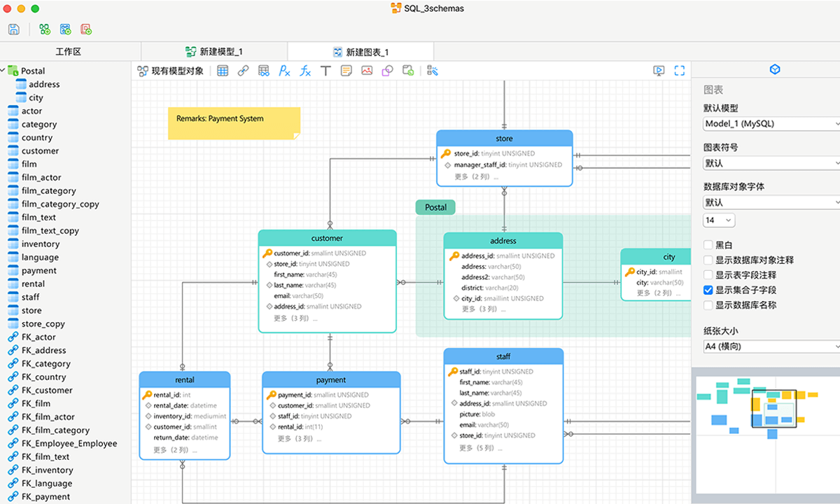The width and height of the screenshot is (840, 504).
Task: Switch to the 新建模型_1 tab
Action: (x=214, y=52)
